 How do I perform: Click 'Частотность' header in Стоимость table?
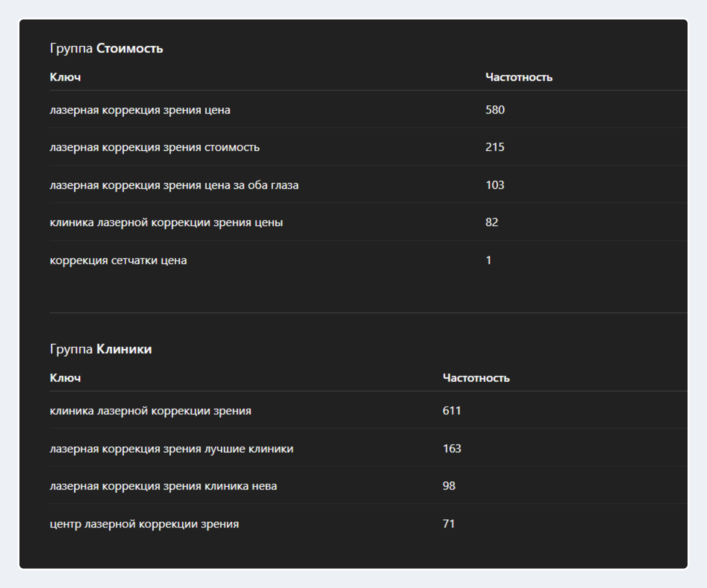[x=518, y=77]
